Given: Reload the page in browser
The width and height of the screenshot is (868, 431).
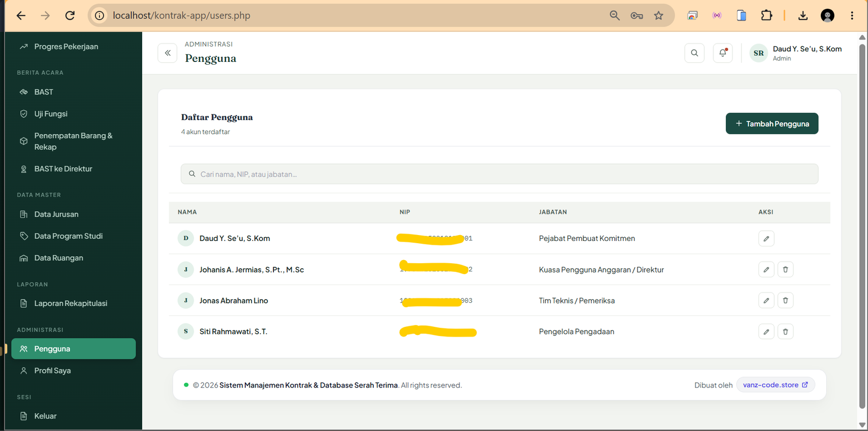Looking at the screenshot, I should point(70,15).
